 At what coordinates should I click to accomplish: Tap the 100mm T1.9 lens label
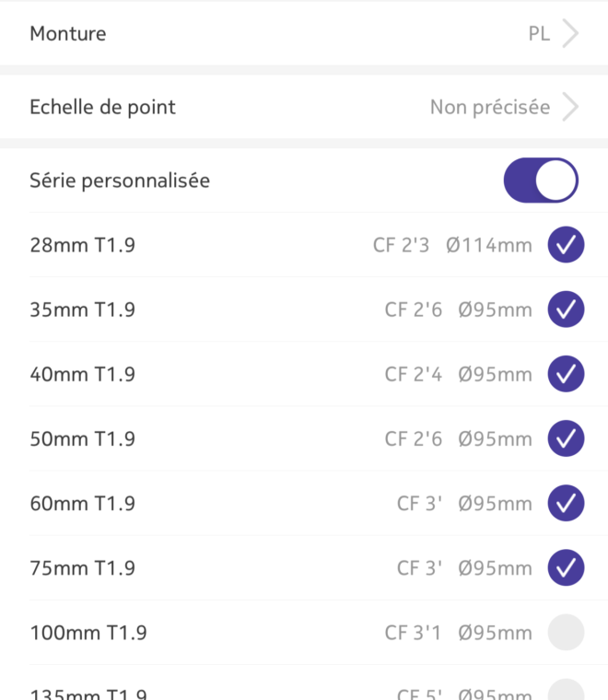tap(88, 633)
